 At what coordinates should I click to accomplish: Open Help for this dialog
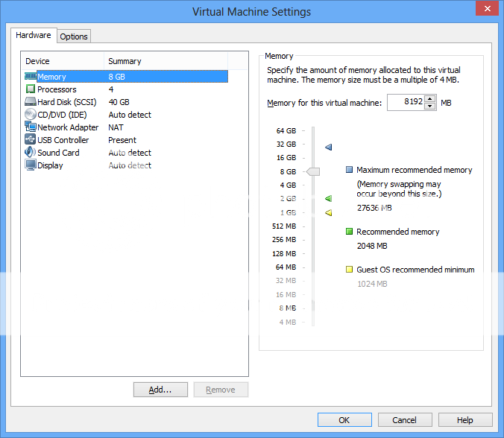465,420
